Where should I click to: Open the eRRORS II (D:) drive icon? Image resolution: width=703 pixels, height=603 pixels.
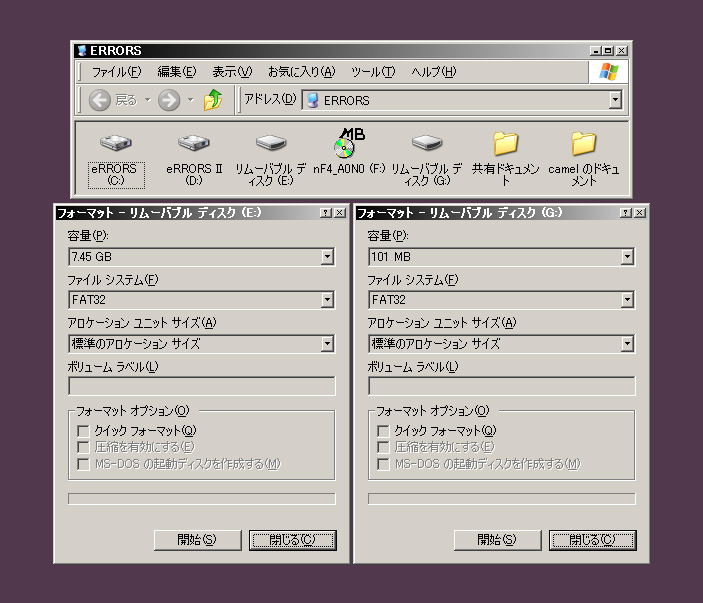point(193,144)
